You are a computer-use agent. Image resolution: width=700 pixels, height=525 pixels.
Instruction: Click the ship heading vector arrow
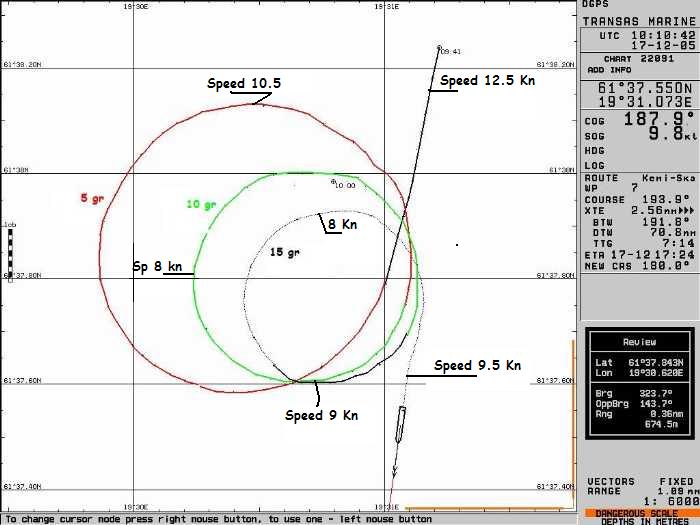(x=395, y=470)
